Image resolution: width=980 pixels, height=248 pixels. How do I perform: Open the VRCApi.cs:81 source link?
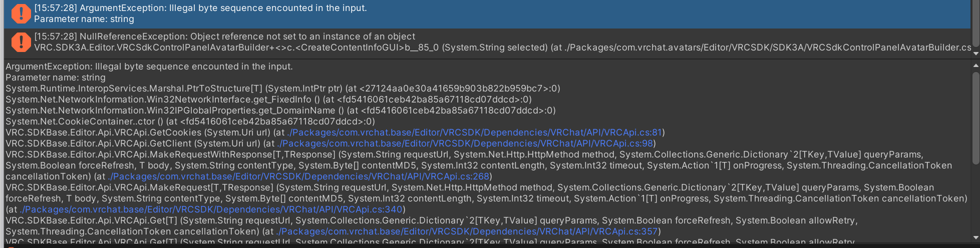475,132
